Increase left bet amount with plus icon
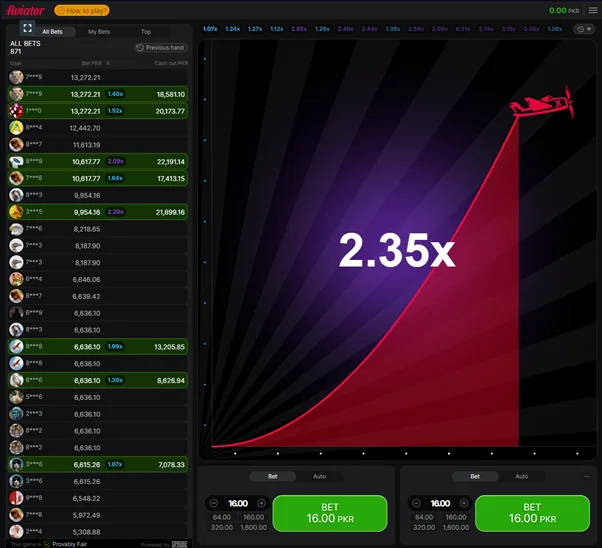602x548 pixels. (x=261, y=503)
